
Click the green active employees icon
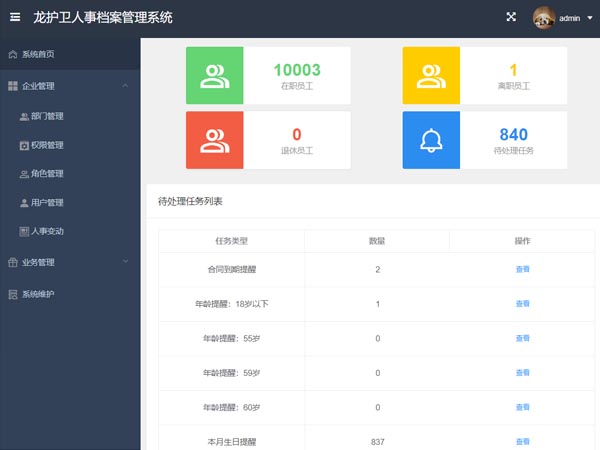pyautogui.click(x=215, y=75)
